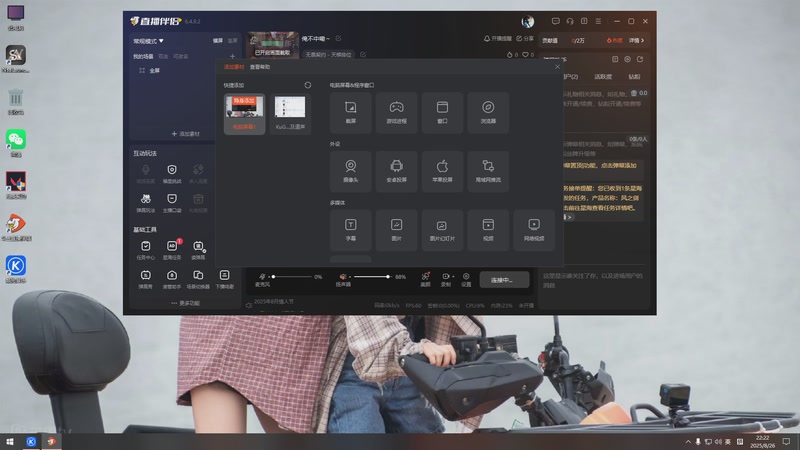The height and width of the screenshot is (450, 800).
Task: Open the 设置 settings in bottom bar
Action: [466, 280]
